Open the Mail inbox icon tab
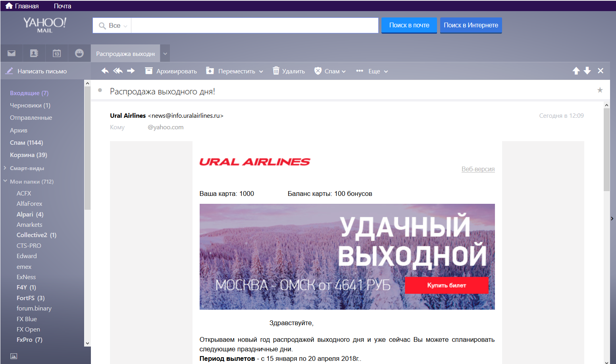 [x=12, y=53]
